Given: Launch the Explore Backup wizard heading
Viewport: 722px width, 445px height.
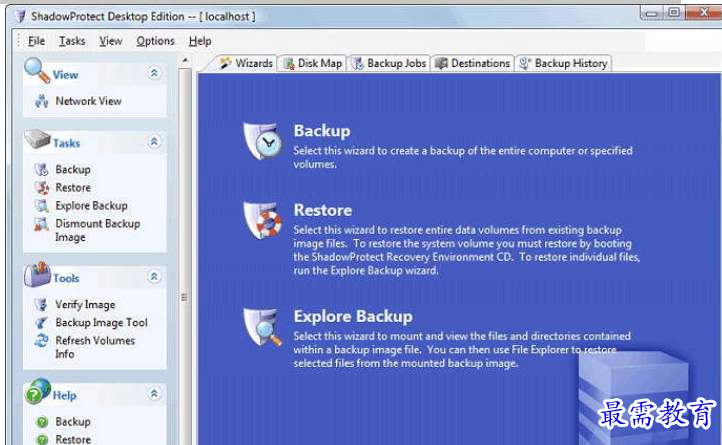Looking at the screenshot, I should click(x=353, y=316).
